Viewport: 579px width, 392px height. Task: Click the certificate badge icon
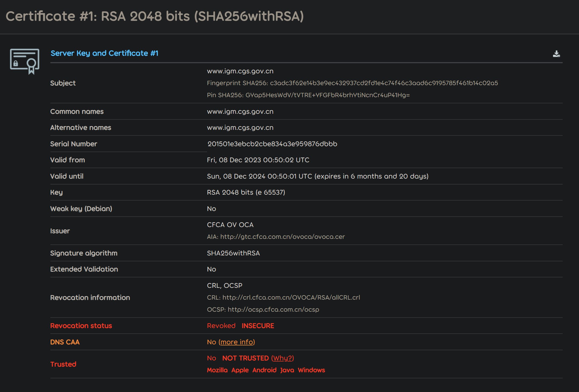coord(25,61)
